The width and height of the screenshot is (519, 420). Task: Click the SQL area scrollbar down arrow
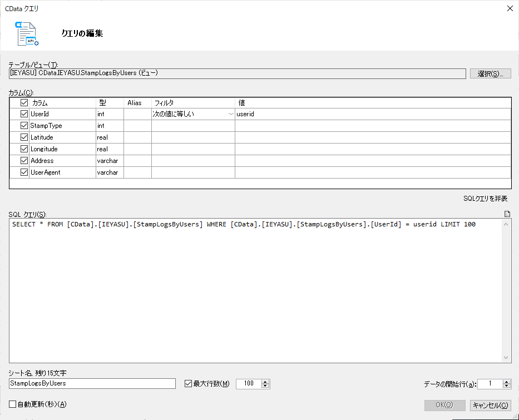(x=506, y=358)
